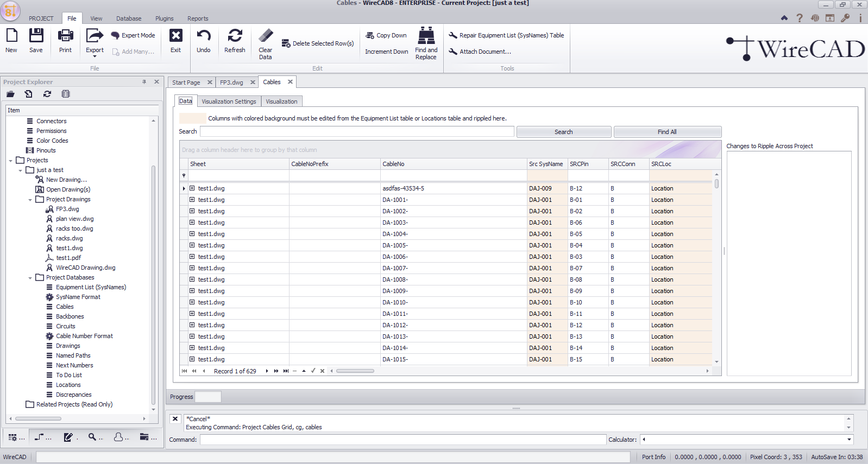Viewport: 868px width, 464px height.
Task: Click the pencil edit icon in bottom toolbar
Action: (x=68, y=437)
